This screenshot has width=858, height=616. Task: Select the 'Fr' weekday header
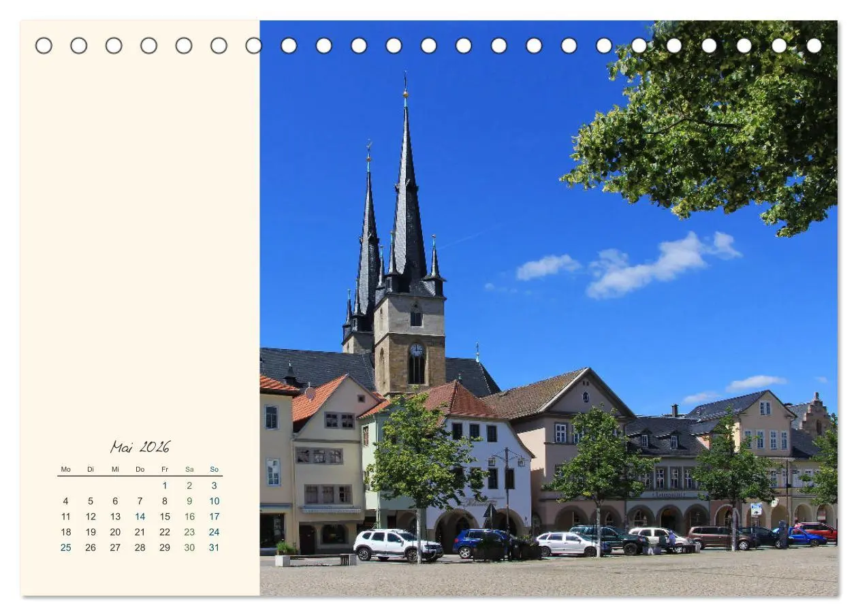pos(165,469)
